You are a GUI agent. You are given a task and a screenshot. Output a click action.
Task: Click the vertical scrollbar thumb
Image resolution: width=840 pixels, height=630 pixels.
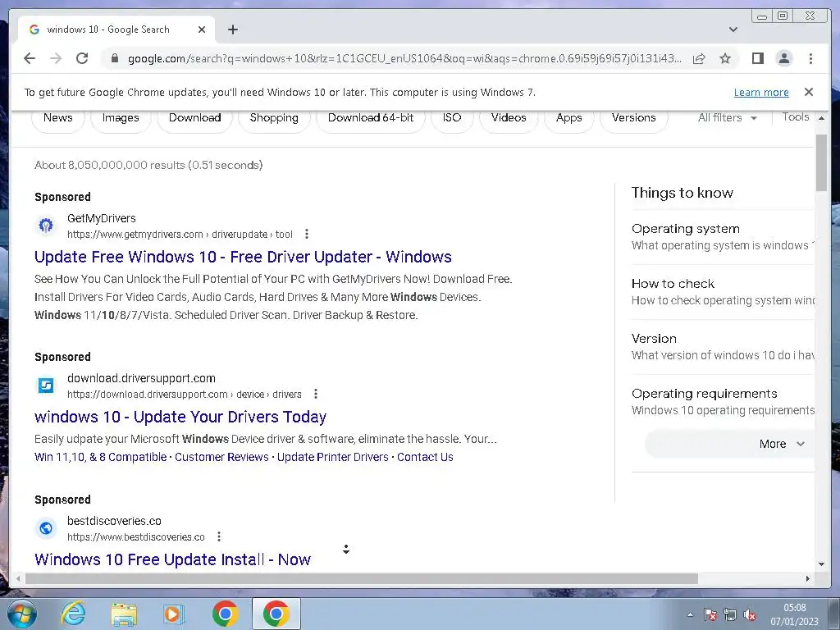click(x=821, y=162)
